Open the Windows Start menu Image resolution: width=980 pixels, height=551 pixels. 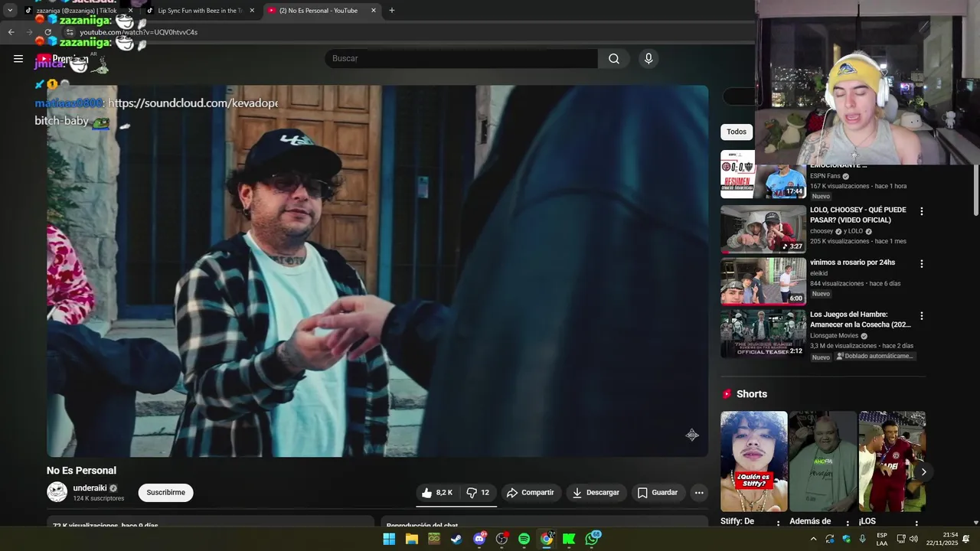click(389, 539)
